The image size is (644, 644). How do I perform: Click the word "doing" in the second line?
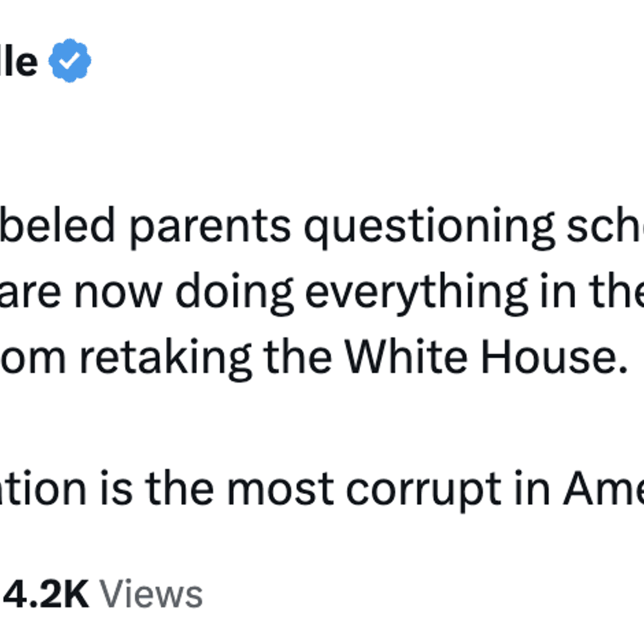click(x=234, y=293)
